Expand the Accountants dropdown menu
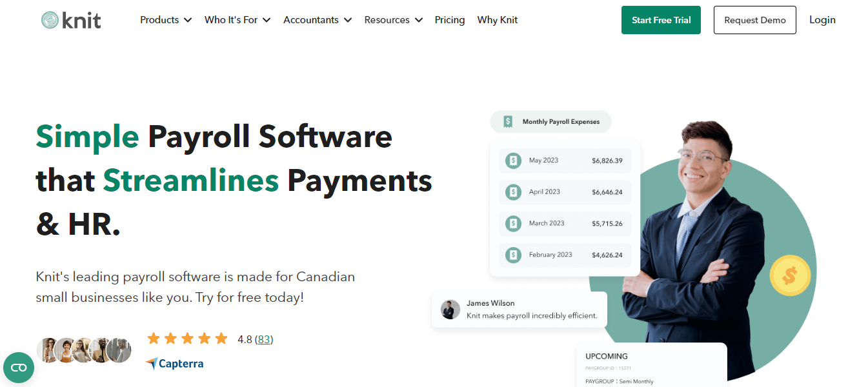This screenshot has height=387, width=868. (x=318, y=20)
